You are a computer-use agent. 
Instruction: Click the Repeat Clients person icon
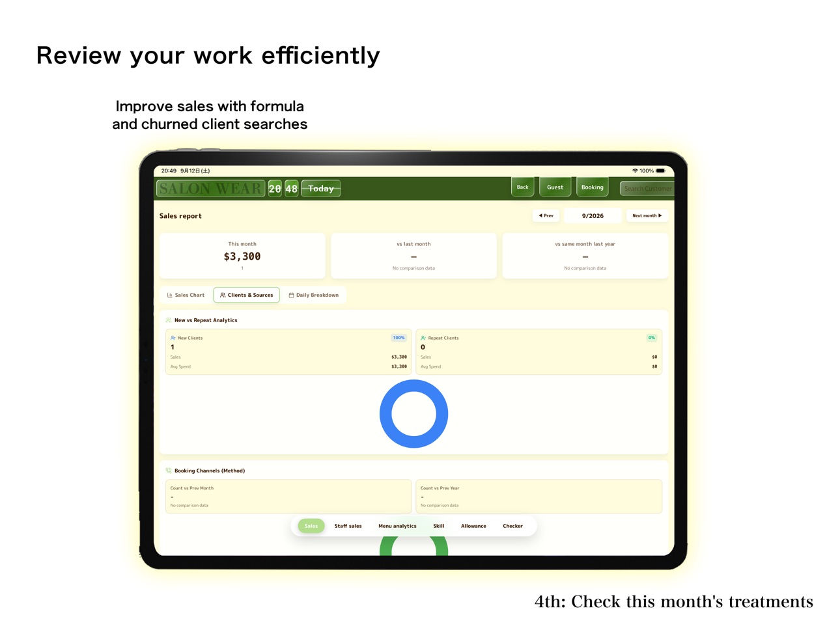[423, 338]
